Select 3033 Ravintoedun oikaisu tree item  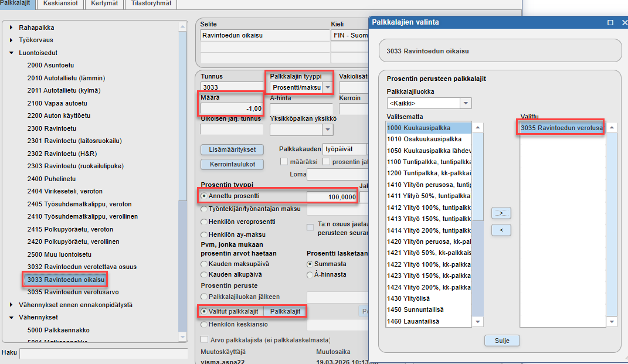coord(66,280)
